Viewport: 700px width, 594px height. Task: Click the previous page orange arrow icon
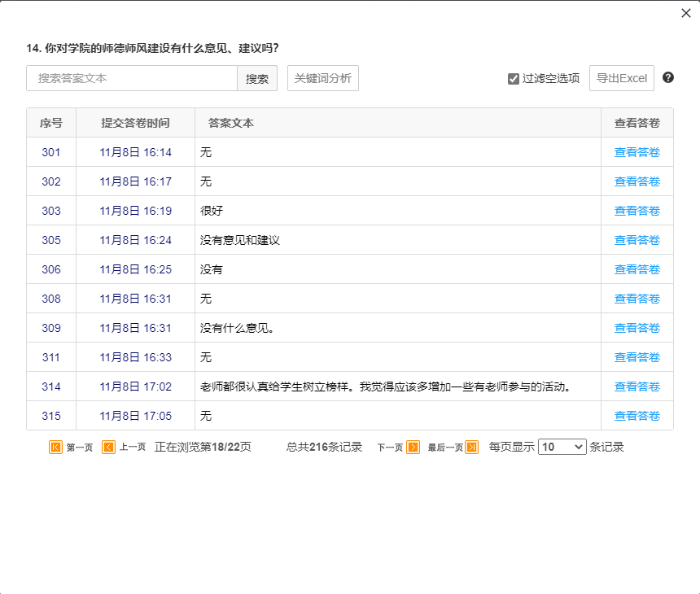pyautogui.click(x=108, y=447)
